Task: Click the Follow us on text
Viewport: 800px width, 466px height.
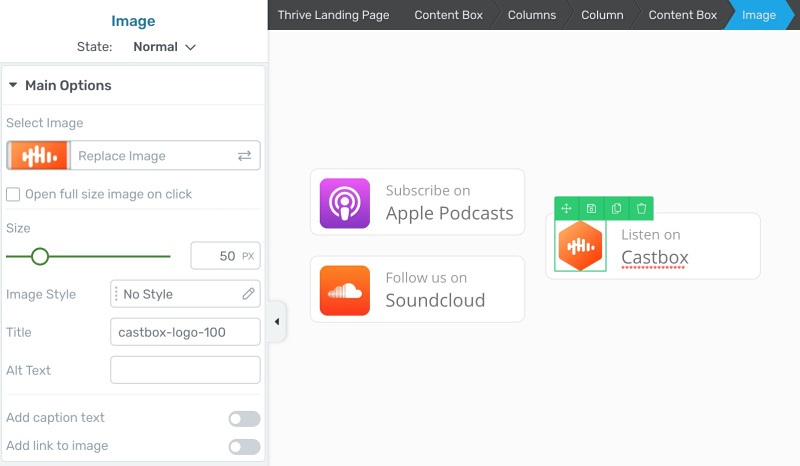Action: pos(426,278)
